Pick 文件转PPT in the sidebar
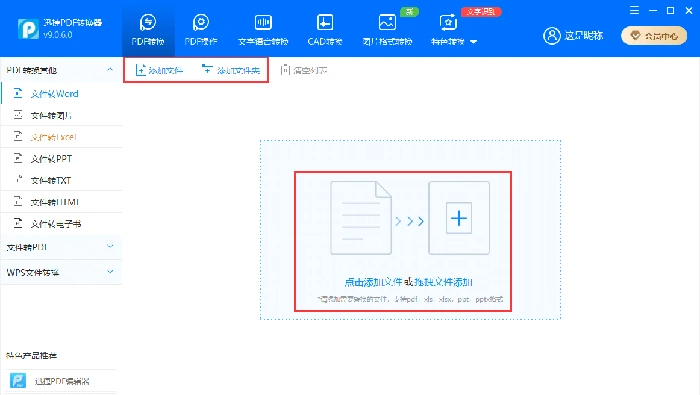 [62, 158]
